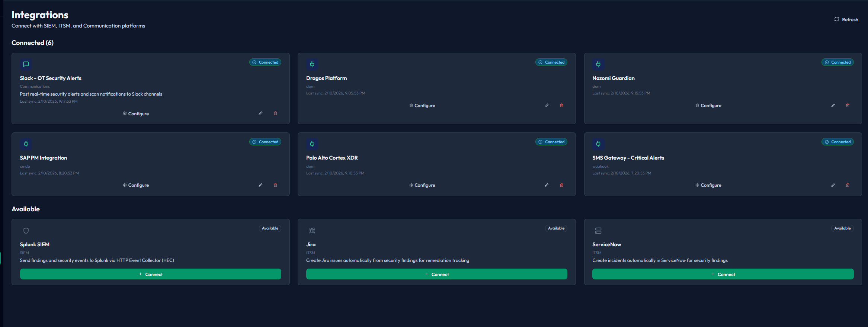Click the 'ServiceNow' card title
This screenshot has height=327, width=868.
pyautogui.click(x=607, y=244)
